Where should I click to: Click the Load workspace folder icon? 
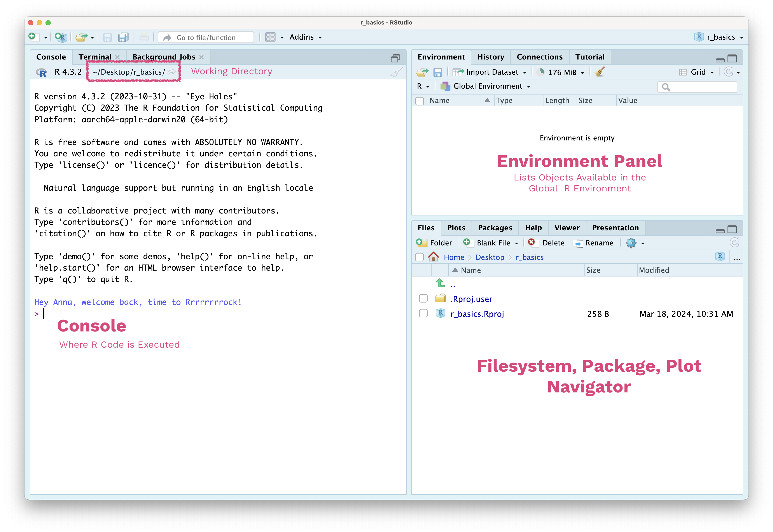click(x=422, y=72)
